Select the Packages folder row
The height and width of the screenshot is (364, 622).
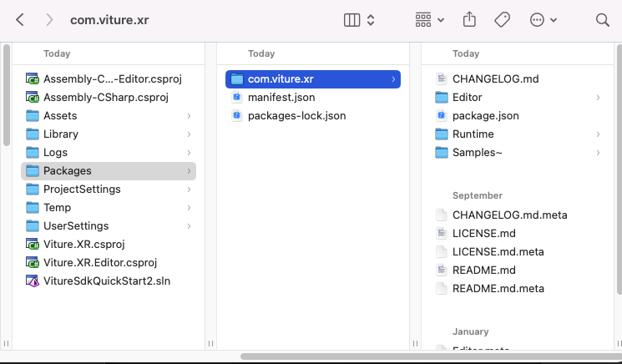(109, 171)
